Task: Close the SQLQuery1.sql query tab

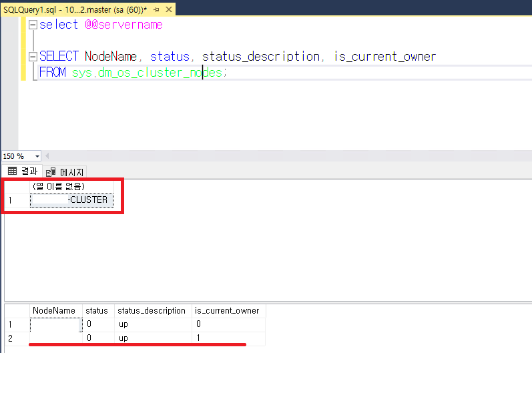Action: point(169,9)
